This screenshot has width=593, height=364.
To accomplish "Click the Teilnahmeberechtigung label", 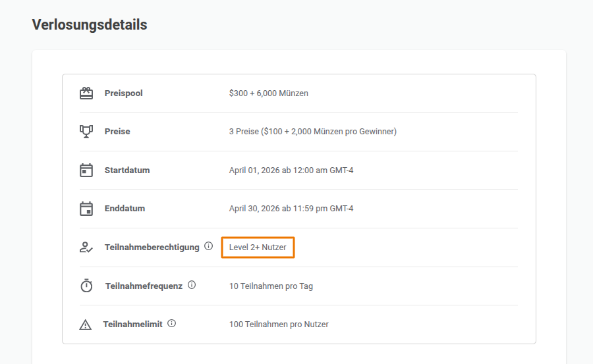I will click(x=152, y=247).
